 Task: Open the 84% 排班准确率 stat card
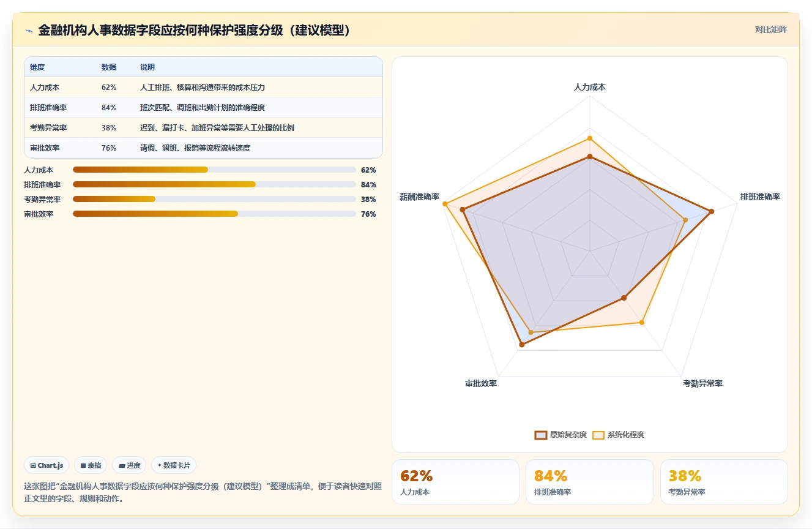tap(589, 482)
